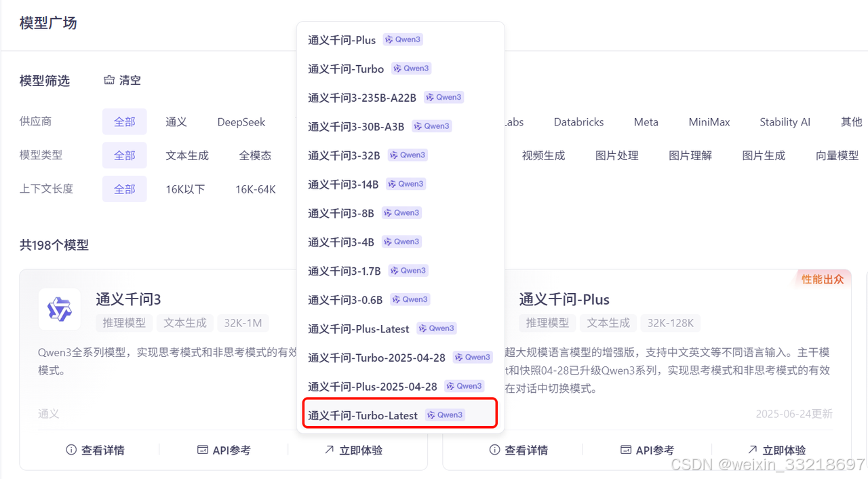The width and height of the screenshot is (868, 479).
Task: Click Qwen3 badge next to 通义千问3-30B-A3B
Action: [x=431, y=126]
